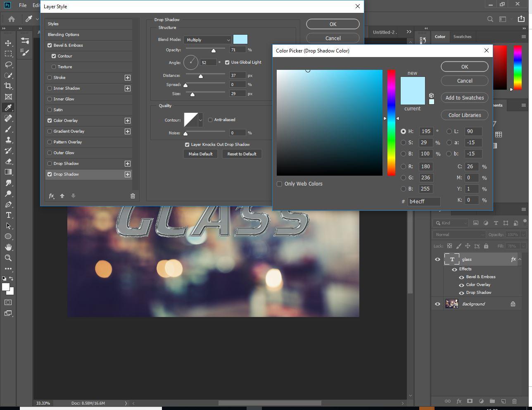Select the Lasso tool

pos(8,64)
